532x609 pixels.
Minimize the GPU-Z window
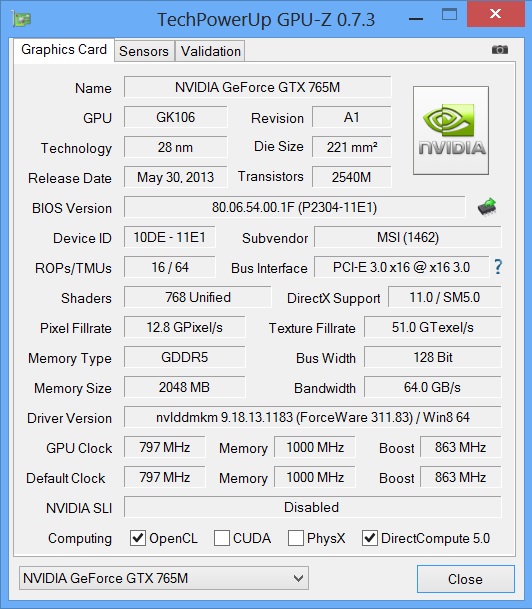[416, 16]
